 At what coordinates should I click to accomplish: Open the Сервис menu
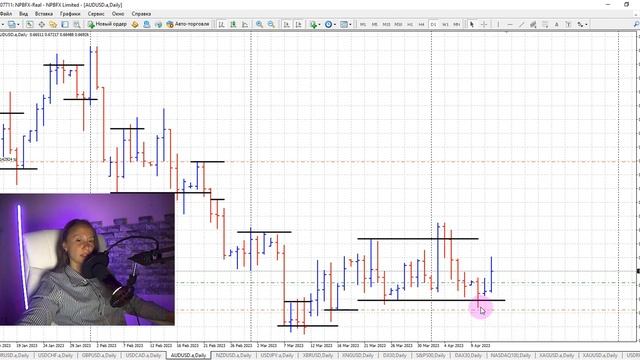tap(96, 14)
